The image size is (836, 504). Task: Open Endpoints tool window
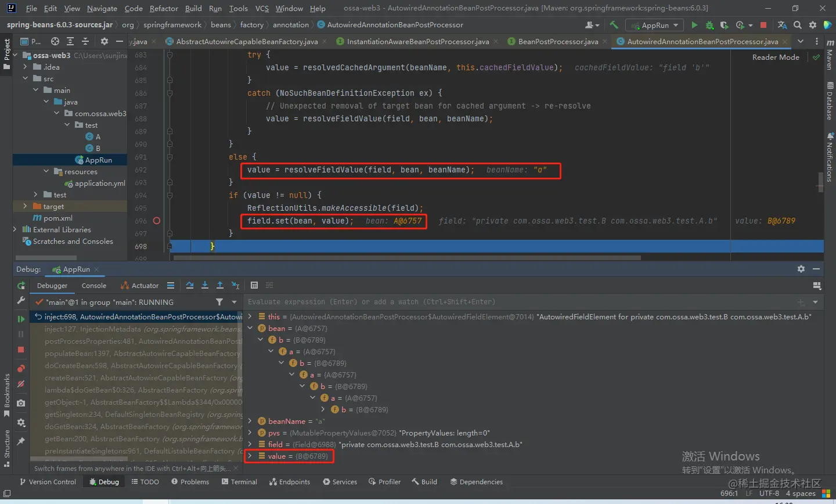(290, 482)
